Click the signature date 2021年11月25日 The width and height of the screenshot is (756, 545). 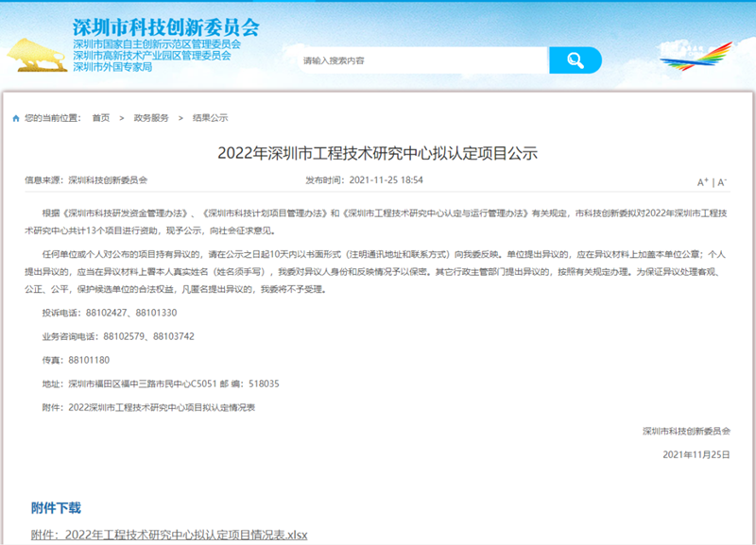[x=696, y=455]
